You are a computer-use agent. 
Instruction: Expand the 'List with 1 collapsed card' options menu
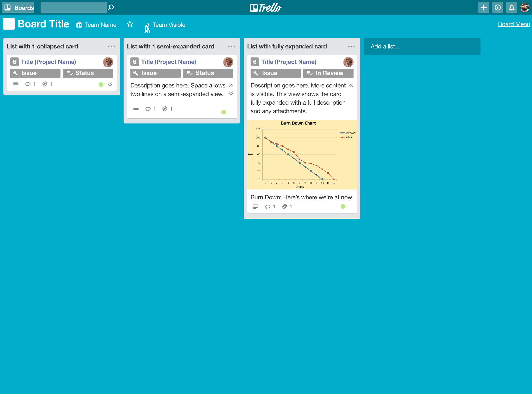pyautogui.click(x=112, y=46)
